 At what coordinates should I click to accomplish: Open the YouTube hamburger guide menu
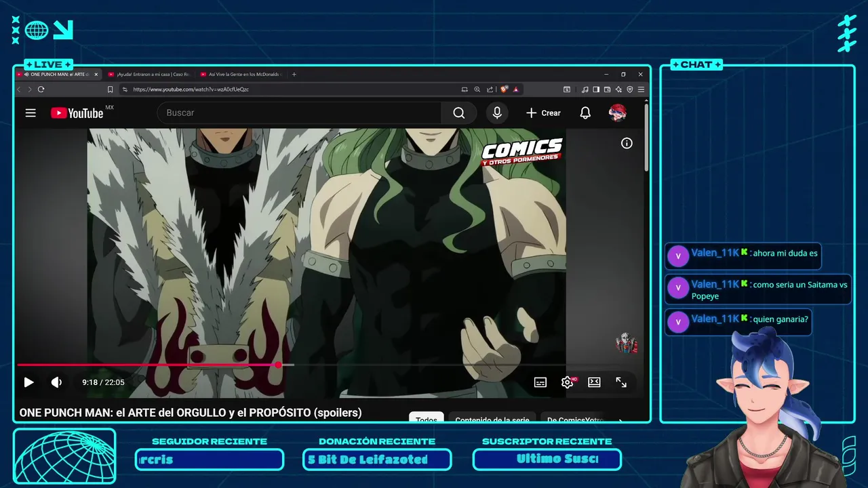[x=31, y=113]
